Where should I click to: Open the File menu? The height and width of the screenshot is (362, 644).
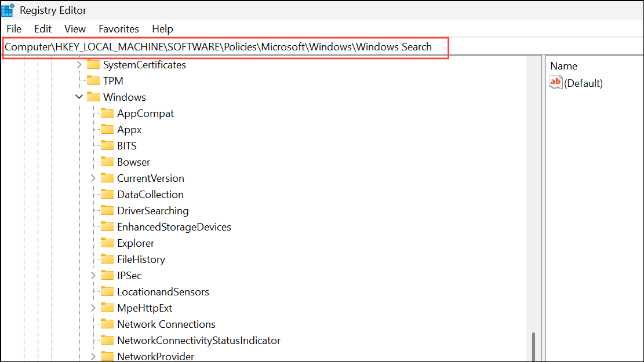point(14,28)
